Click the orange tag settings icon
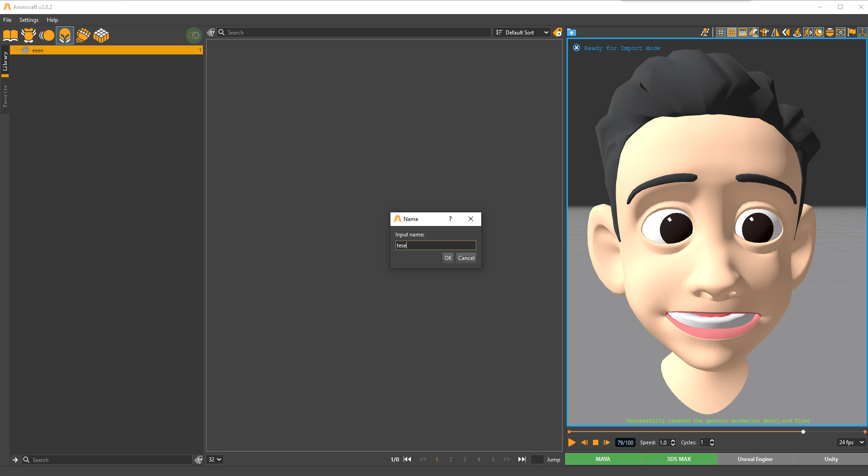Viewport: 868px width, 476px height. point(558,32)
